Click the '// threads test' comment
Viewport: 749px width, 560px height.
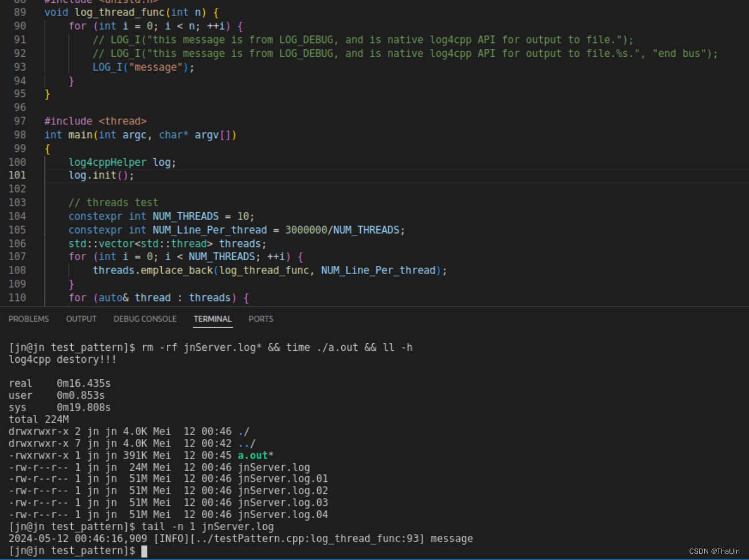tap(113, 202)
